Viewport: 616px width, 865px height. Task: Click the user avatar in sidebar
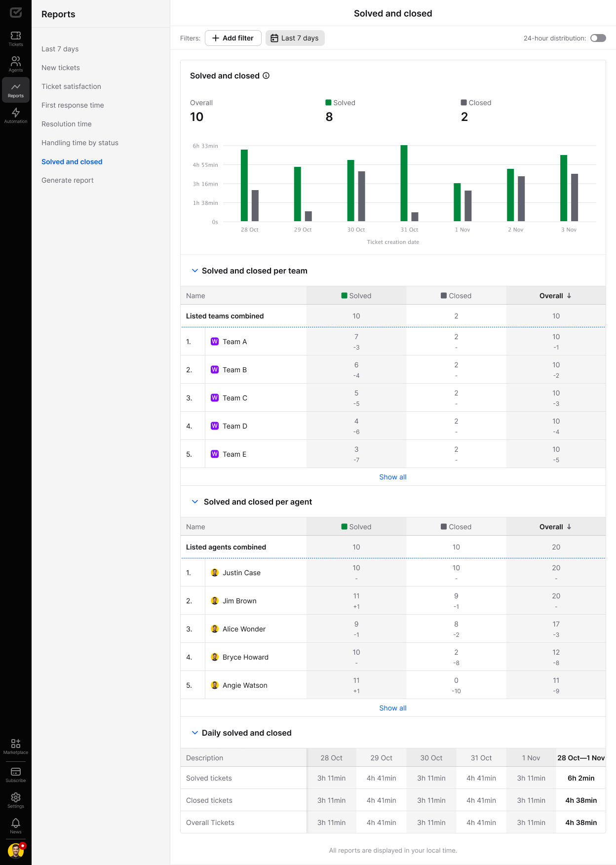pyautogui.click(x=16, y=851)
